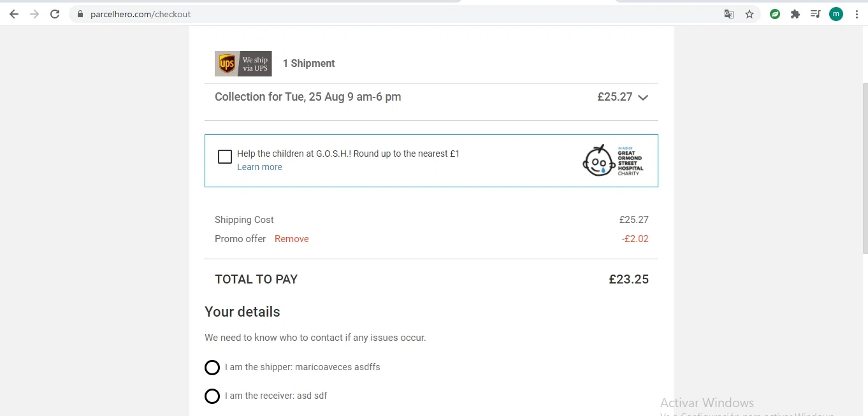Viewport: 868px width, 416px height.
Task: Open the green leaf extension
Action: tap(775, 14)
